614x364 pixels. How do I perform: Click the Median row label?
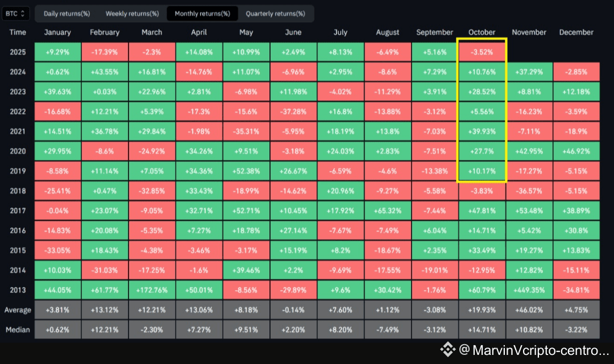18,330
